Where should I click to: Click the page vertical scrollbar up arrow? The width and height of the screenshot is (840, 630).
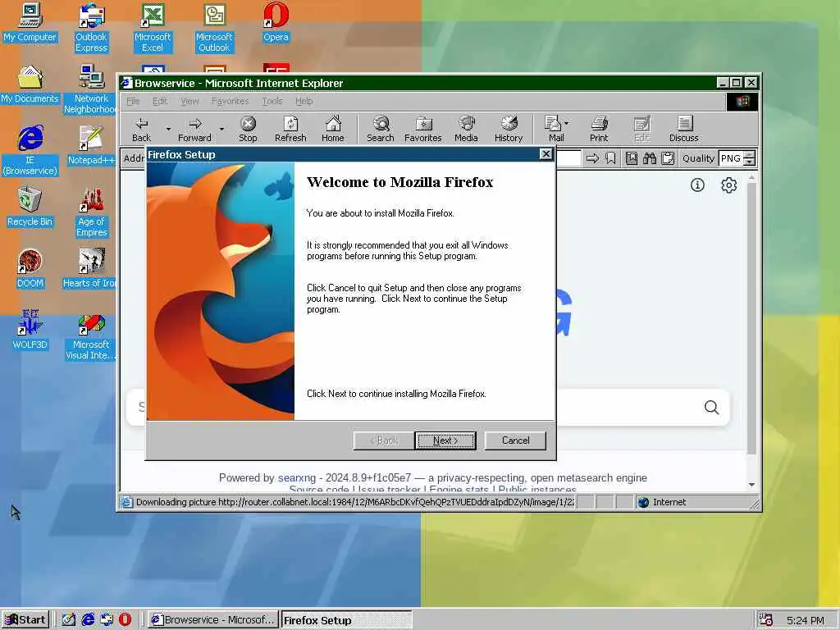pos(751,177)
